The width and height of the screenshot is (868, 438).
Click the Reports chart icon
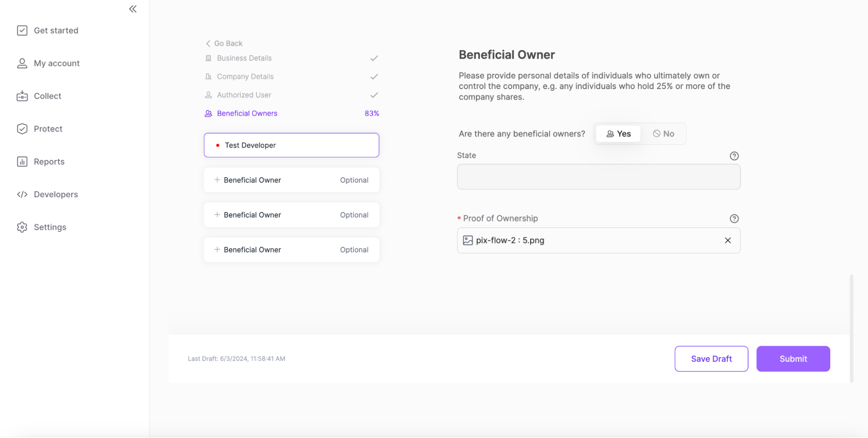[x=22, y=162]
